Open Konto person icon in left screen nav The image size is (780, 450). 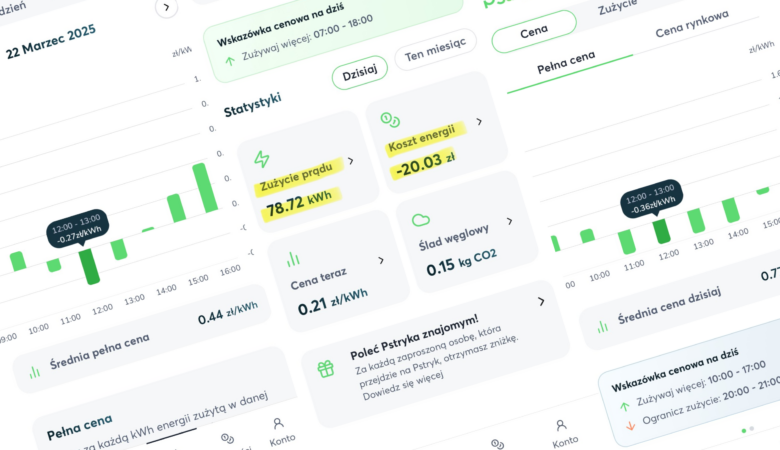[278, 423]
